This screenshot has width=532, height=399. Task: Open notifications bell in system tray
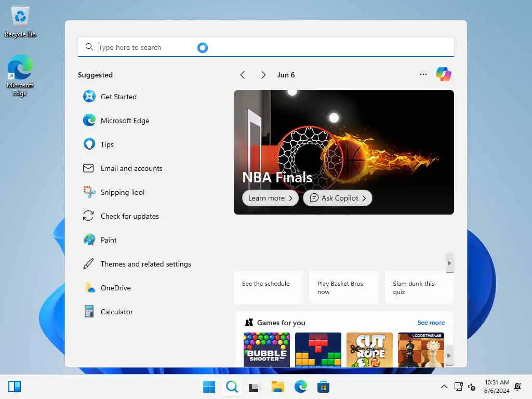tap(518, 387)
